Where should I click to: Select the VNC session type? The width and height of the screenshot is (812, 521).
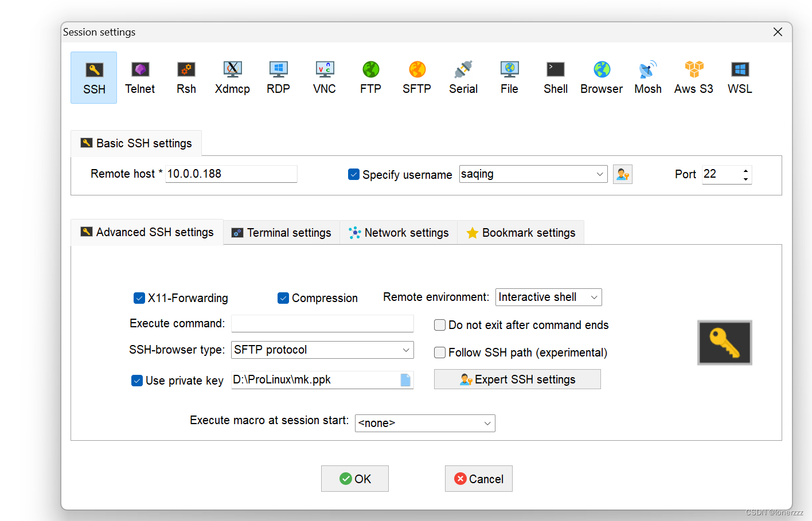pos(324,77)
